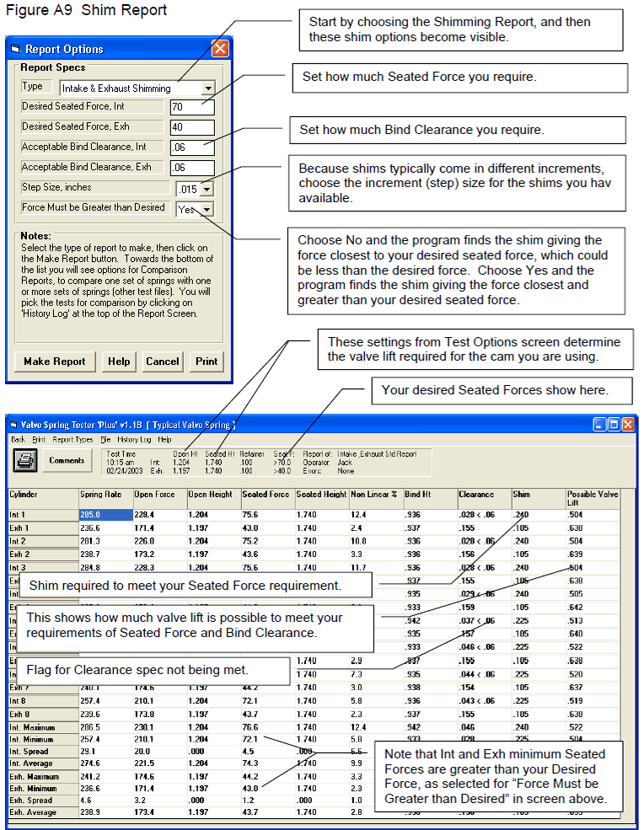Click the Make Report button

point(55,361)
